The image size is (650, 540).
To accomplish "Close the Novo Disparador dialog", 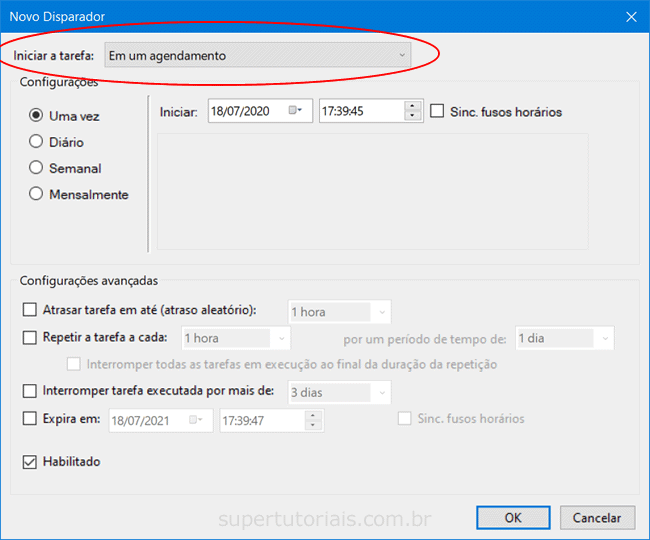I will point(630,17).
